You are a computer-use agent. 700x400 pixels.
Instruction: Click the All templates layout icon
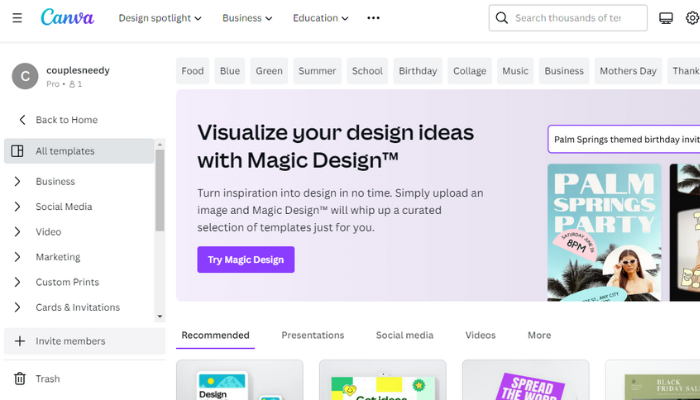pos(17,151)
